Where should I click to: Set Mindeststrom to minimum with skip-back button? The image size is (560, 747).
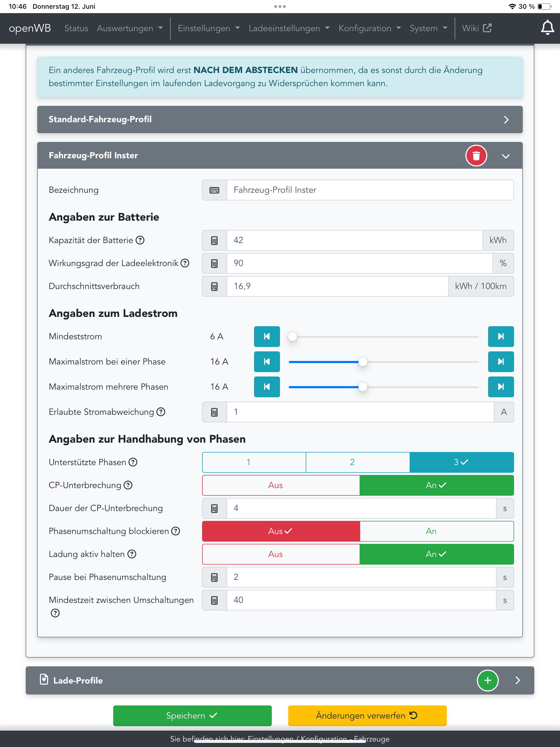point(267,336)
